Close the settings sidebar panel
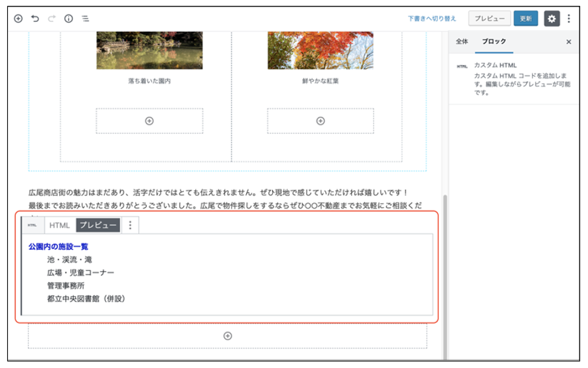Image resolution: width=588 pixels, height=368 pixels. pyautogui.click(x=568, y=42)
